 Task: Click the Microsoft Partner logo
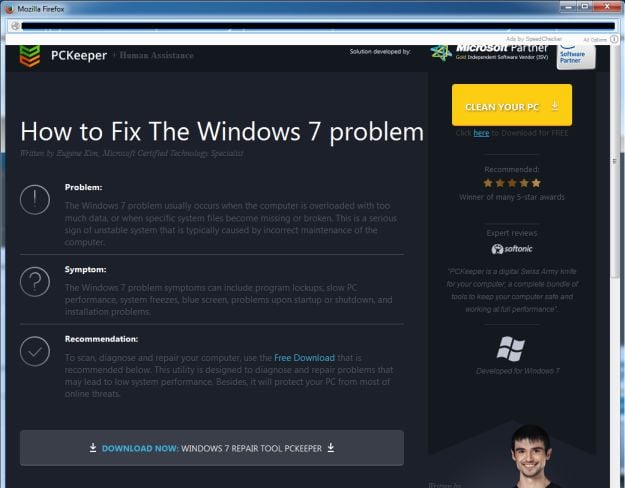pos(489,52)
